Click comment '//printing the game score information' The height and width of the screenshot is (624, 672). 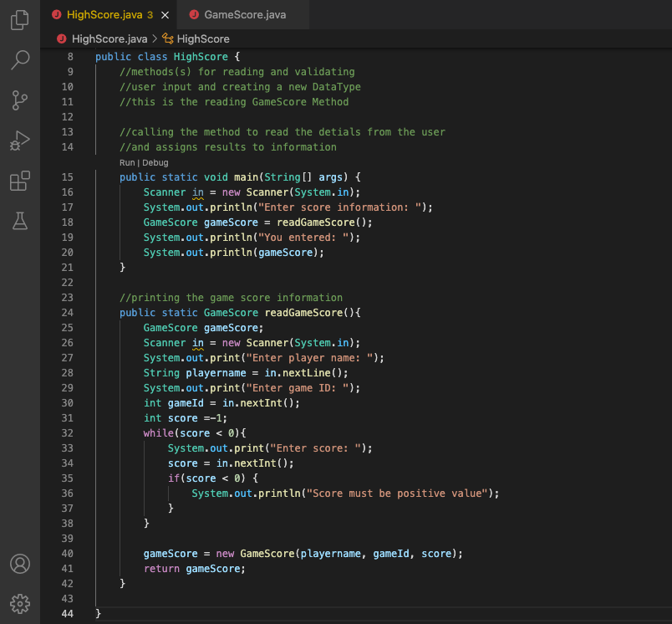click(x=231, y=298)
